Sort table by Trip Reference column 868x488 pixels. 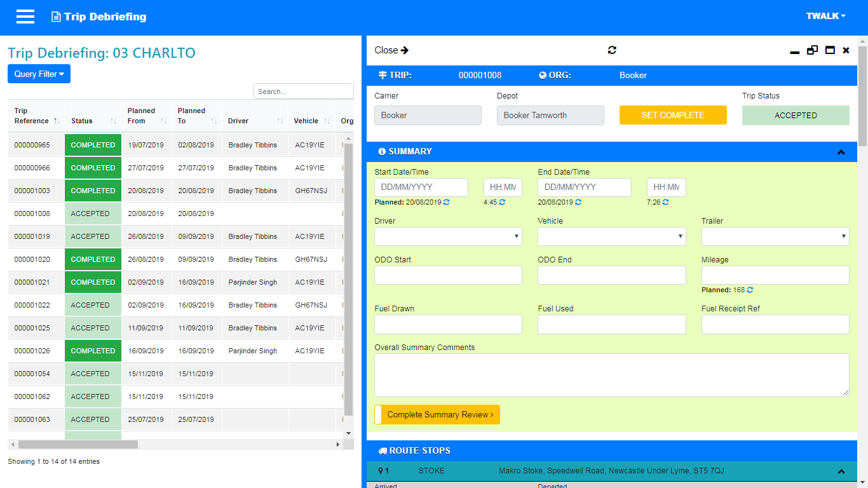click(36, 116)
